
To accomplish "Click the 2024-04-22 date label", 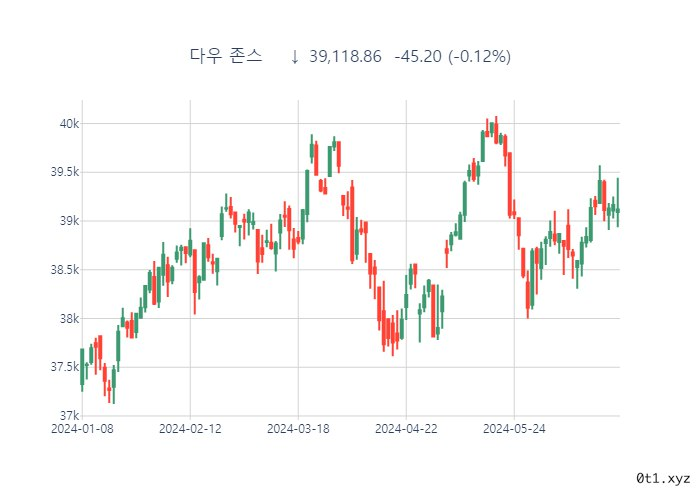I will point(406,429).
